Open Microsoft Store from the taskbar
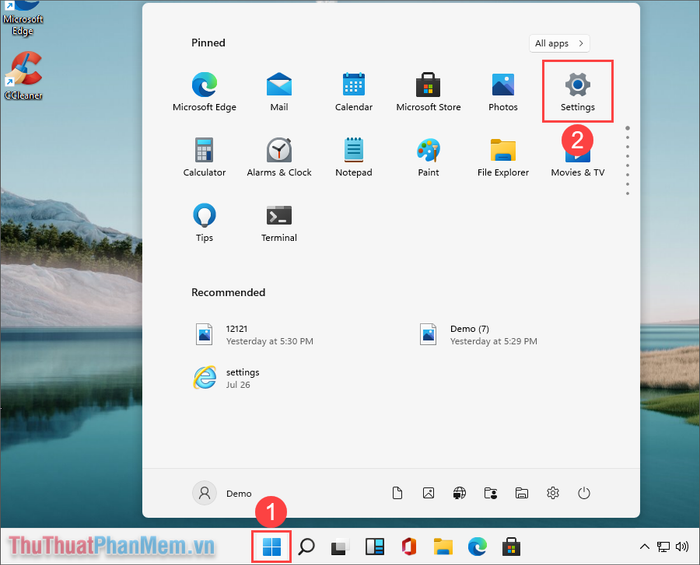Image resolution: width=700 pixels, height=565 pixels. click(x=512, y=547)
